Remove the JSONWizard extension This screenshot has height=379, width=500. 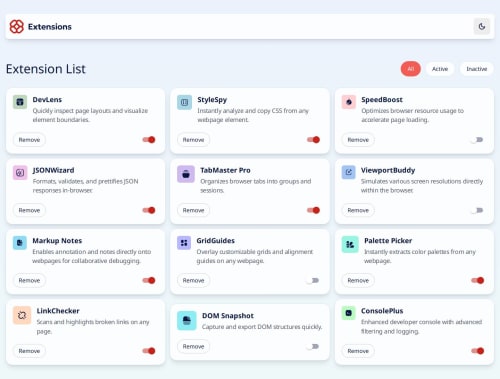point(29,210)
